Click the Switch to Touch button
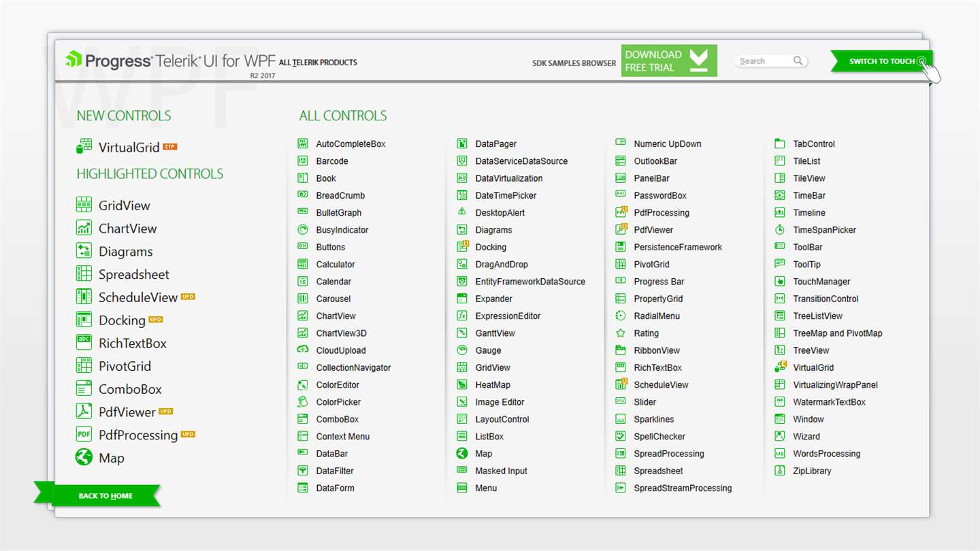Viewport: 980px width, 551px height. [x=882, y=61]
